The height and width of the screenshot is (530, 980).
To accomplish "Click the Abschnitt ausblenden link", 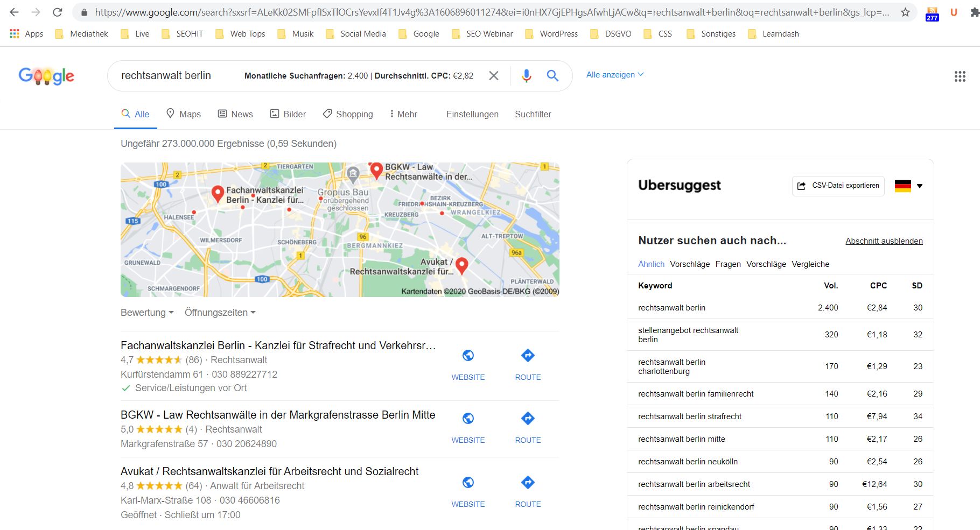I will coord(884,241).
